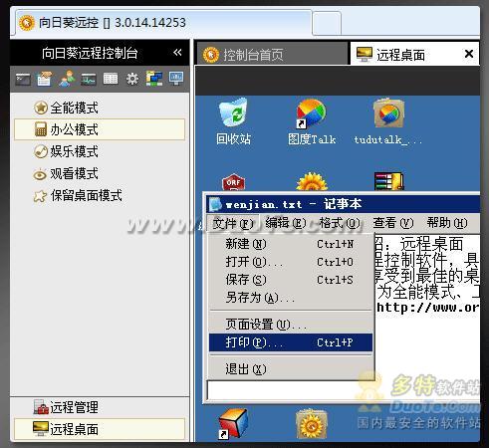
Task: Select 办公模式 mode
Action: [99, 129]
